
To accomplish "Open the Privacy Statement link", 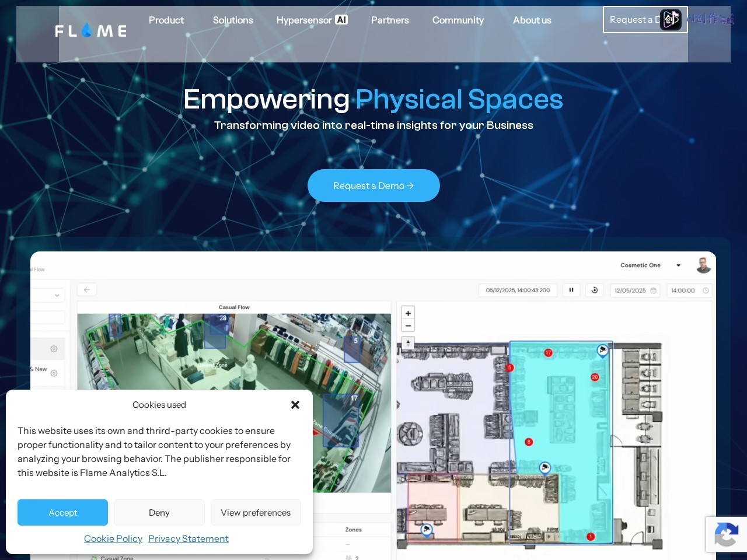I will [189, 538].
